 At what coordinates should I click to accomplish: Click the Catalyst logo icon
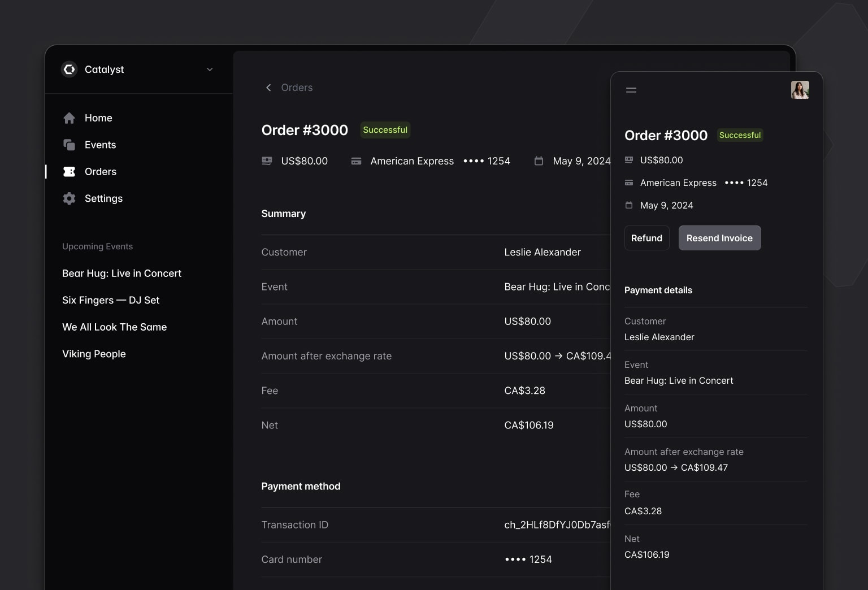[x=68, y=69]
